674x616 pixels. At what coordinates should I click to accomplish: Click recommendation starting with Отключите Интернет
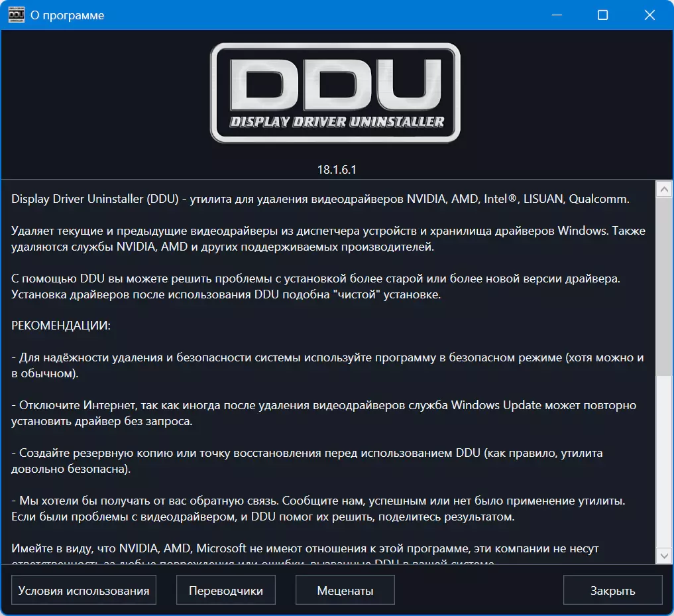tap(323, 413)
